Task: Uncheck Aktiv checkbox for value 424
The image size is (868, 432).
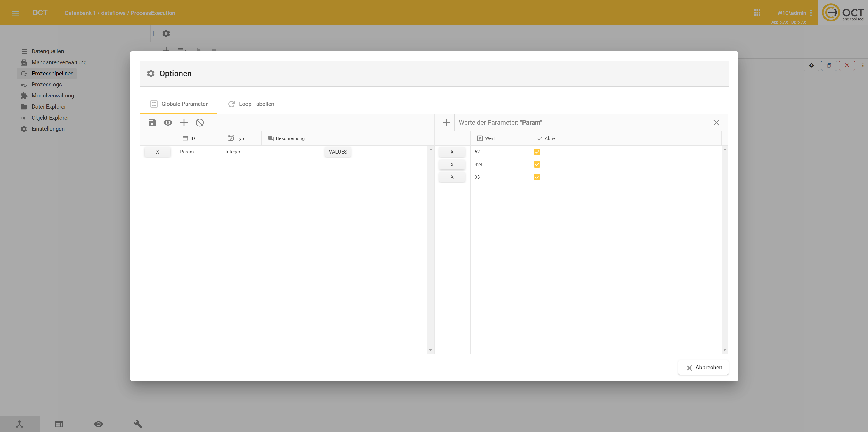Action: (x=537, y=164)
